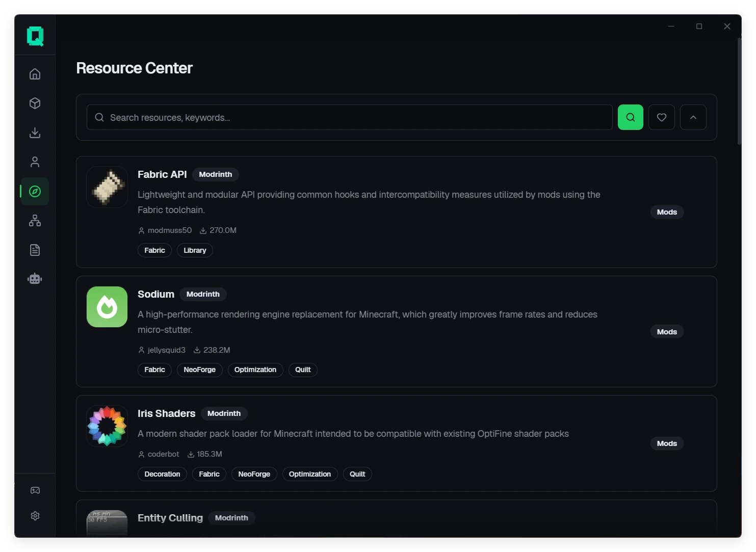Open the Home page in sidebar
Image resolution: width=756 pixels, height=552 pixels.
[35, 74]
